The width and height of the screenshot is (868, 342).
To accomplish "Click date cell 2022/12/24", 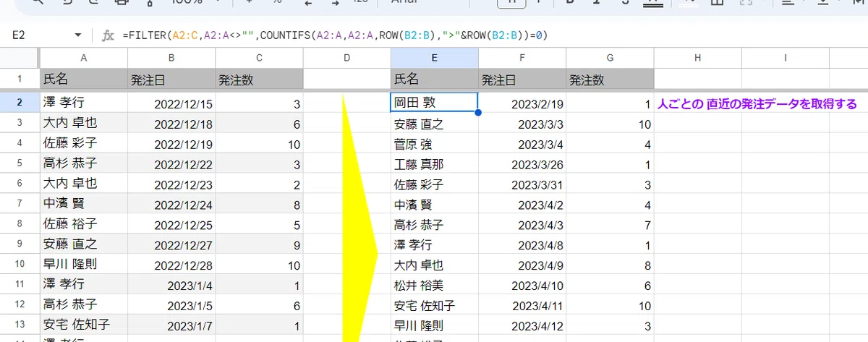I will pos(171,204).
